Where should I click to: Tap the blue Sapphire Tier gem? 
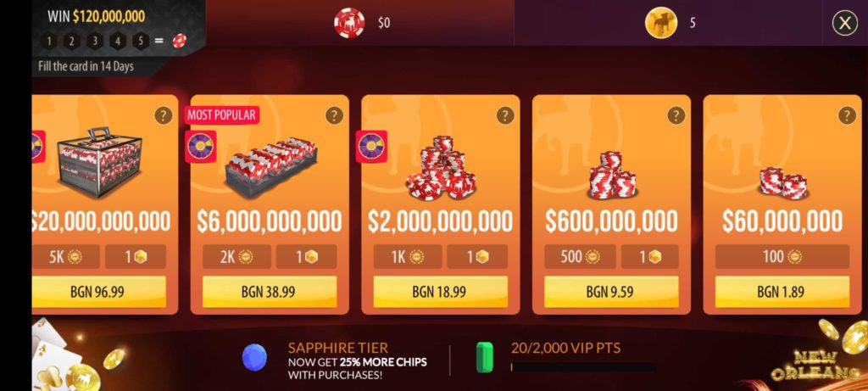click(254, 357)
